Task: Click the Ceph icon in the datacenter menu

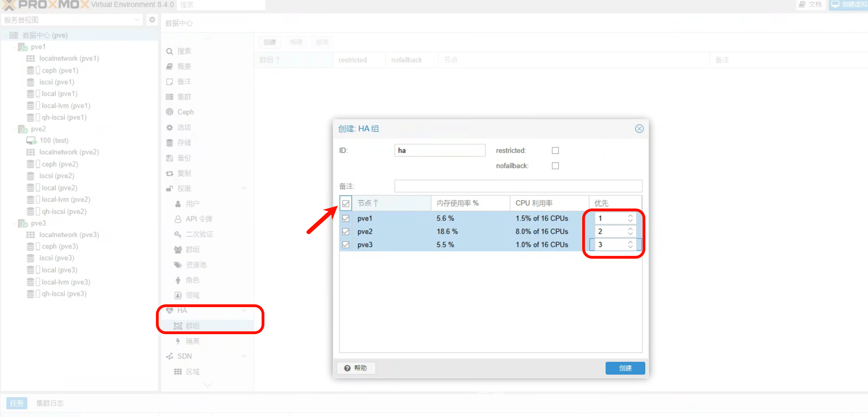Action: coord(170,112)
